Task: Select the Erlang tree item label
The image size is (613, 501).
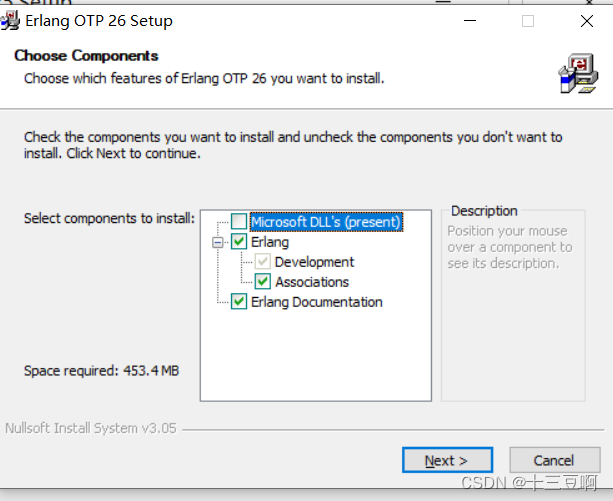Action: [270, 242]
